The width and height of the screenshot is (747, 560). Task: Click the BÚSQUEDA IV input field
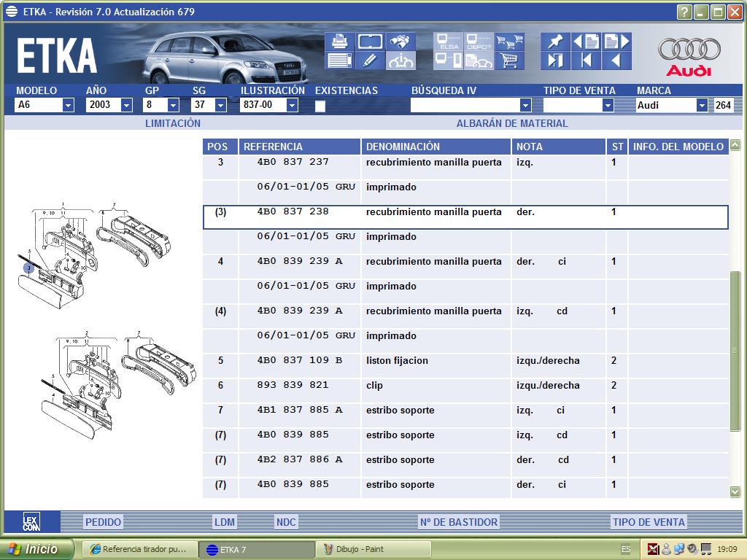pyautogui.click(x=465, y=105)
